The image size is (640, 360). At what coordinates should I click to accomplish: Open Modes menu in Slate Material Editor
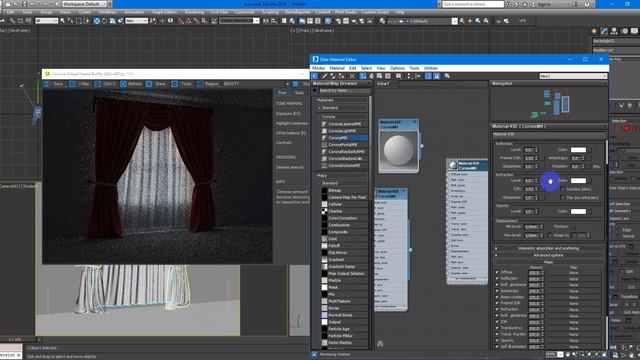pyautogui.click(x=318, y=68)
